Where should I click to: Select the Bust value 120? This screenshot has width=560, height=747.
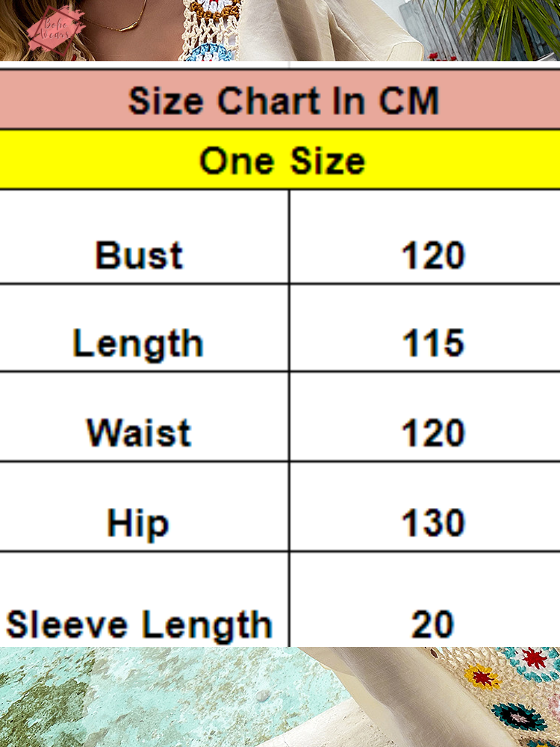(433, 255)
